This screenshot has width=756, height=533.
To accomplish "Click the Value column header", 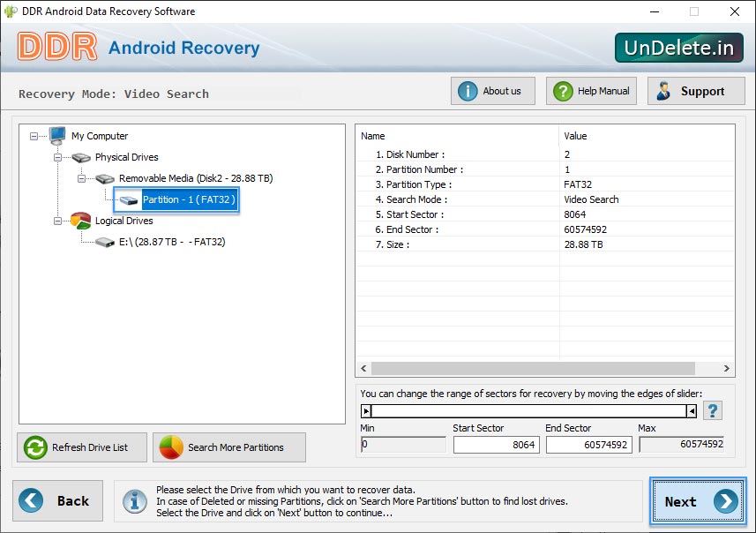I will pos(647,136).
